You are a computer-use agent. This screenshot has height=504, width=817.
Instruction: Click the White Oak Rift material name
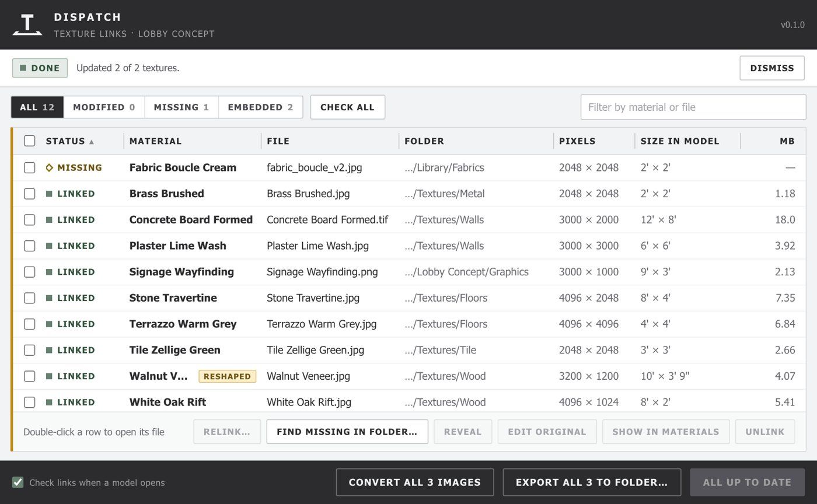click(167, 402)
